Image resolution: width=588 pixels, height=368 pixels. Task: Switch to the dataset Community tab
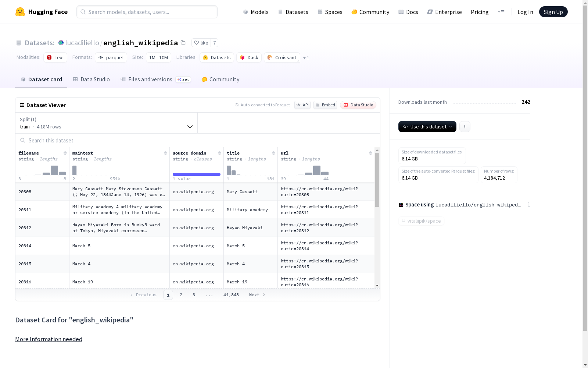(x=220, y=79)
